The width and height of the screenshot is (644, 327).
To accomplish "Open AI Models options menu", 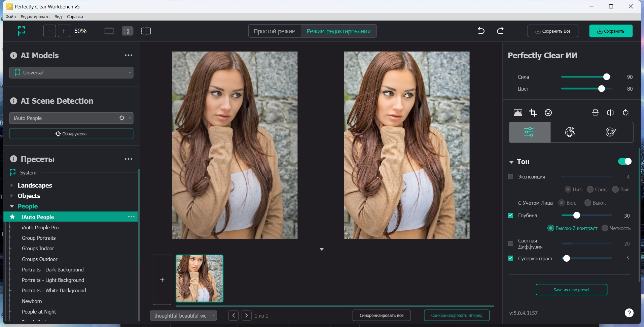I will click(129, 55).
